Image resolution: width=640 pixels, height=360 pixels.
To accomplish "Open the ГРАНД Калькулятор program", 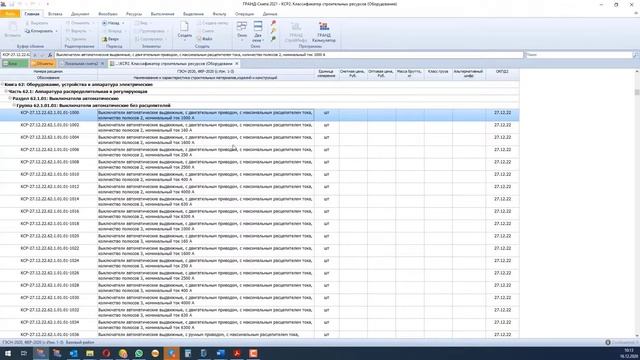I will click(x=324, y=32).
